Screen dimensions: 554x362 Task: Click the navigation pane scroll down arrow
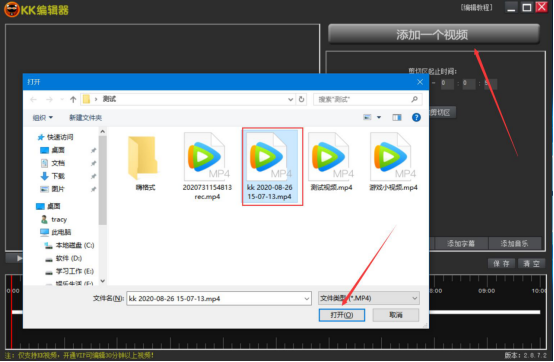[x=102, y=281]
